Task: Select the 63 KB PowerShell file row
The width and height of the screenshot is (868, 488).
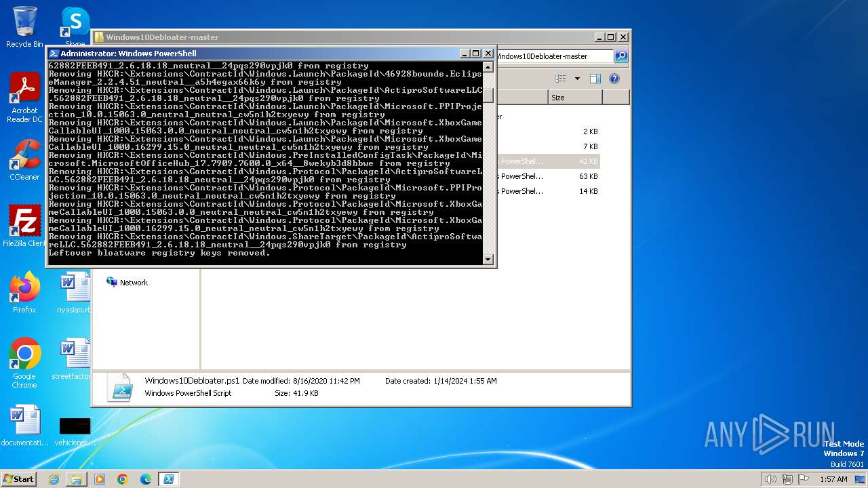Action: [x=548, y=176]
